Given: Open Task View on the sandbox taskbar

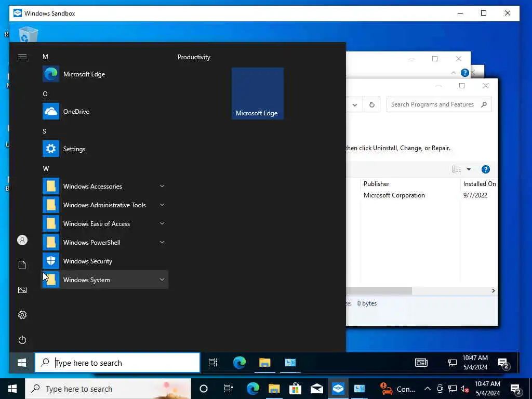Looking at the screenshot, I should tap(212, 363).
